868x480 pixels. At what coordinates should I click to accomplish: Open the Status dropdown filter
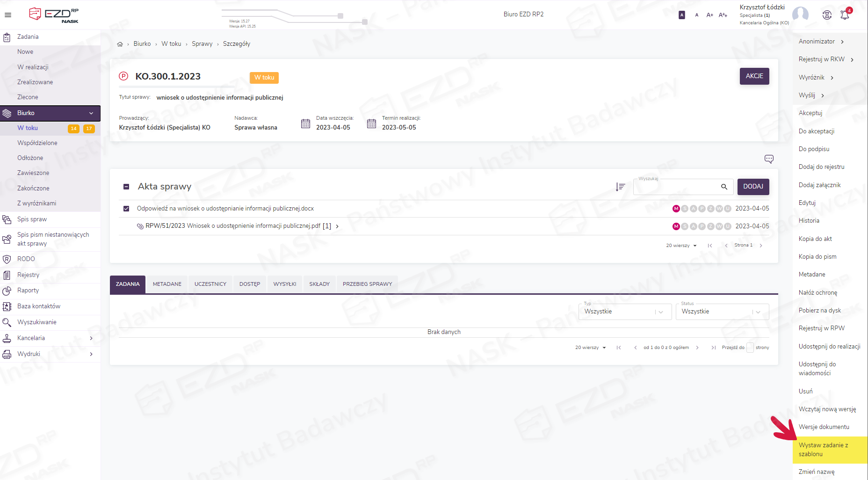click(x=722, y=312)
